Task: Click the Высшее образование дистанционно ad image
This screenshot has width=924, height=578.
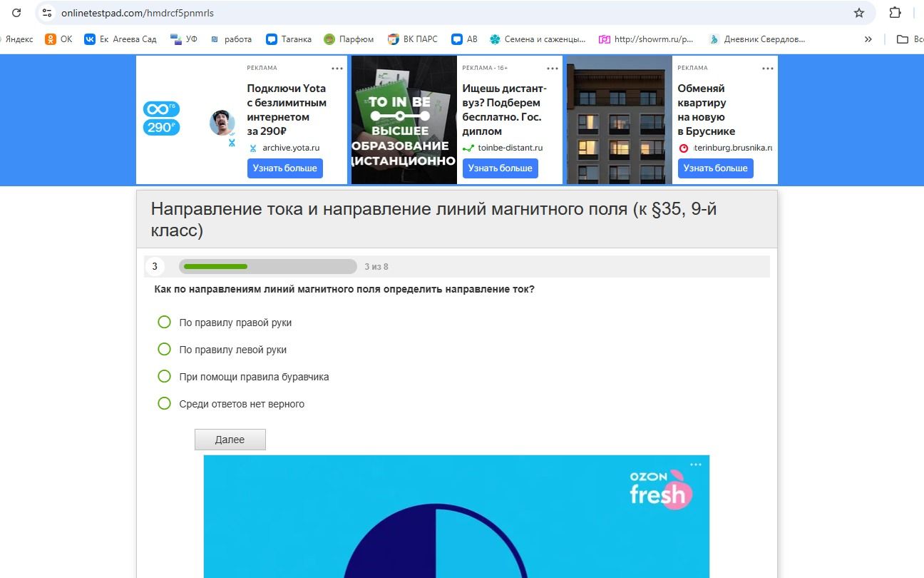Action: point(404,120)
